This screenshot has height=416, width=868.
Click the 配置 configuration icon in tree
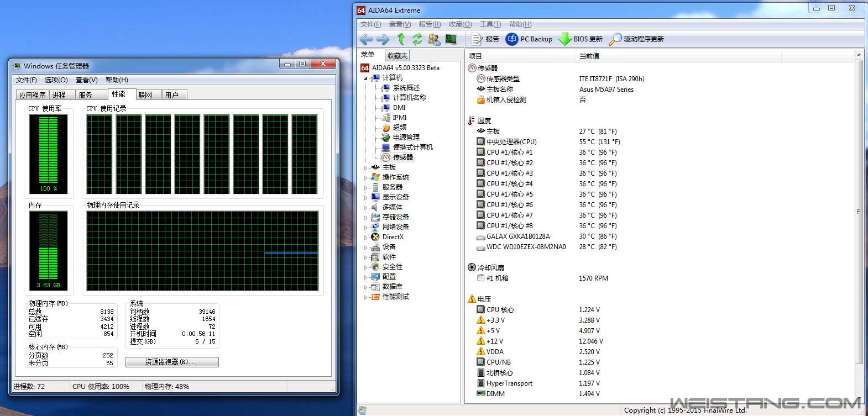click(x=375, y=277)
